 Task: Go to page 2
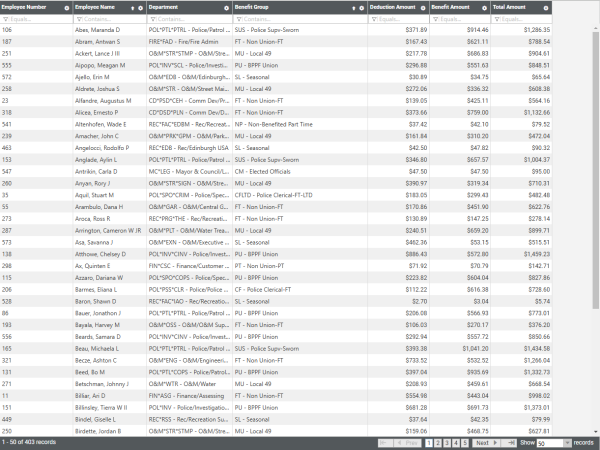438,443
